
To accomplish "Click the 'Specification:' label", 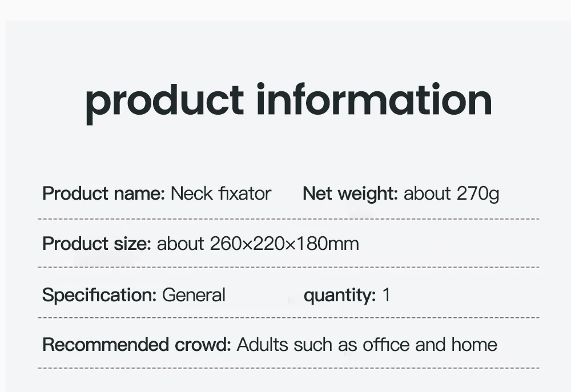I will point(99,295).
